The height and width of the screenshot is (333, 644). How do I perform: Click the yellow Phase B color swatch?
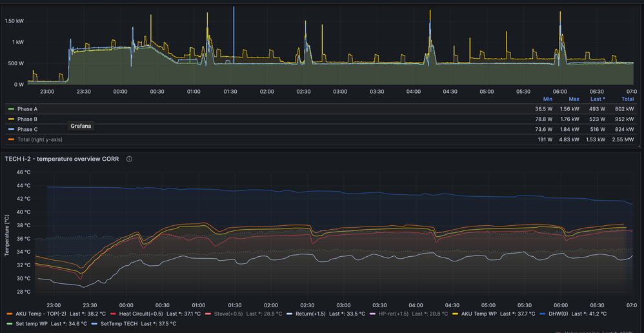11,119
